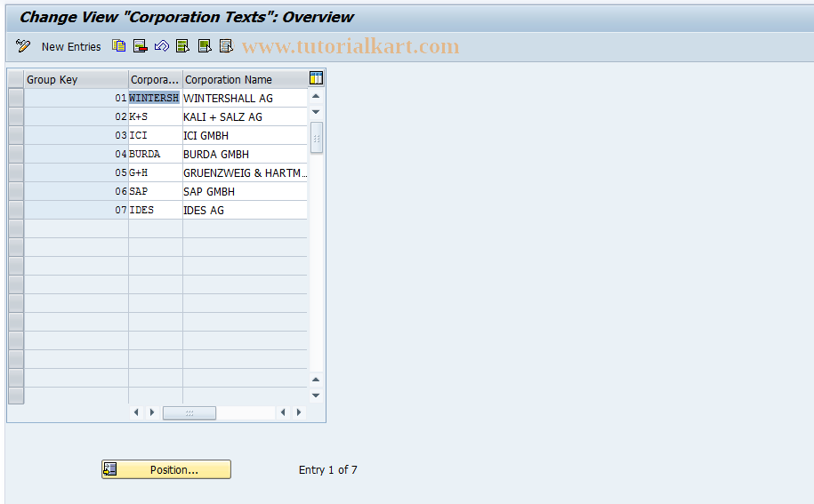
Task: Click the Display/Change toggle pencil icon
Action: [x=23, y=46]
